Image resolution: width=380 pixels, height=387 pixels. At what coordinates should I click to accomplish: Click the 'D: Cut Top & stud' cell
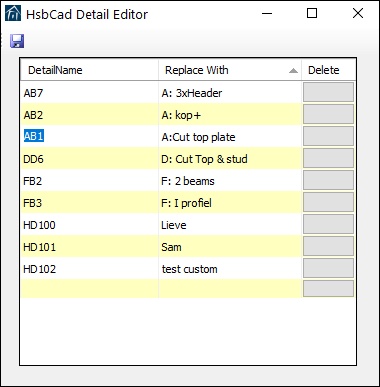(x=230, y=159)
